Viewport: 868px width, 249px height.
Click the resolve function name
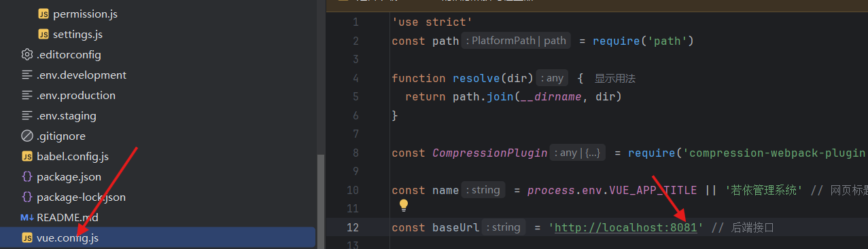pyautogui.click(x=476, y=78)
